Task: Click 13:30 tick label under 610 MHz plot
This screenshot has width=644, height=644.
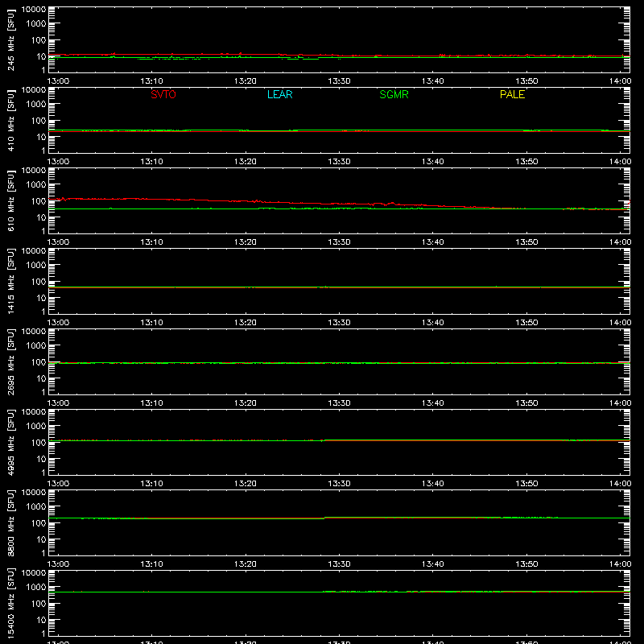Action: pyautogui.click(x=339, y=242)
